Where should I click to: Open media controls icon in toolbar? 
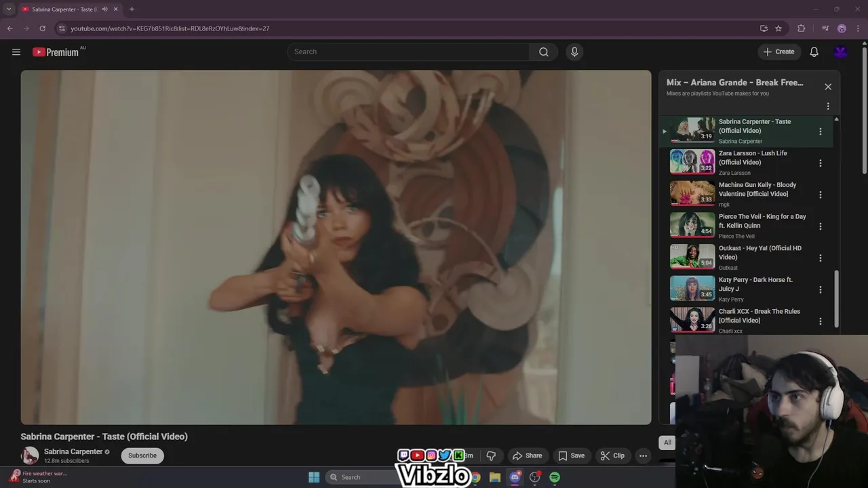tap(825, 28)
